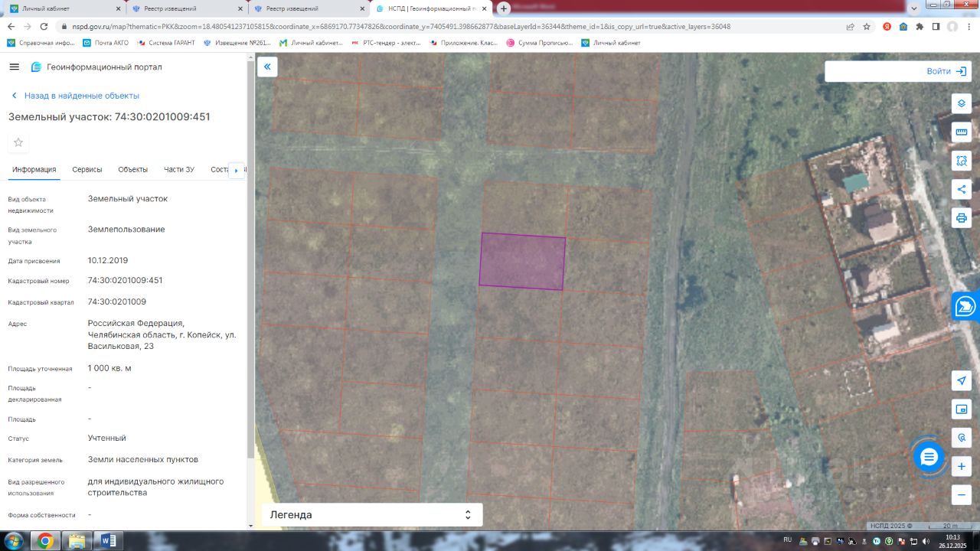
Task: Go back using the browser back arrow
Action: coord(11,26)
